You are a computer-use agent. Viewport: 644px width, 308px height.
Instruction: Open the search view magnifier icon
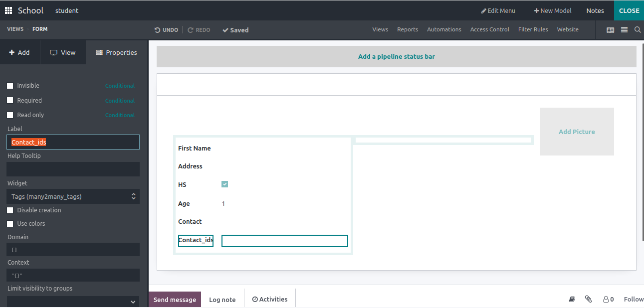point(638,30)
